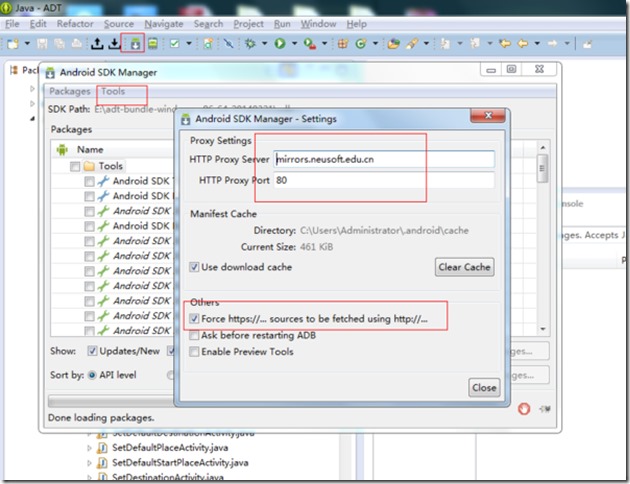Click New Java Package icon
Screen dimensions: 630x484
(x=342, y=43)
